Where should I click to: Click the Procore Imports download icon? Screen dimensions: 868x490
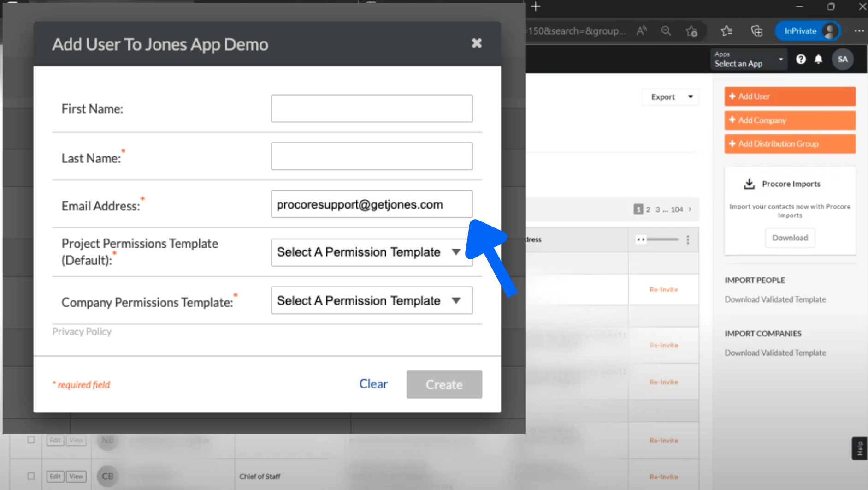tap(749, 184)
